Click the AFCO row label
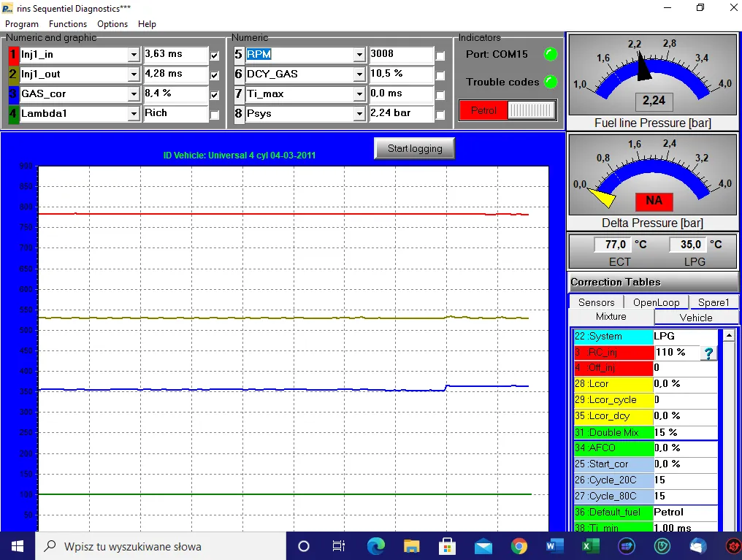Image resolution: width=742 pixels, height=560 pixels. [x=613, y=448]
